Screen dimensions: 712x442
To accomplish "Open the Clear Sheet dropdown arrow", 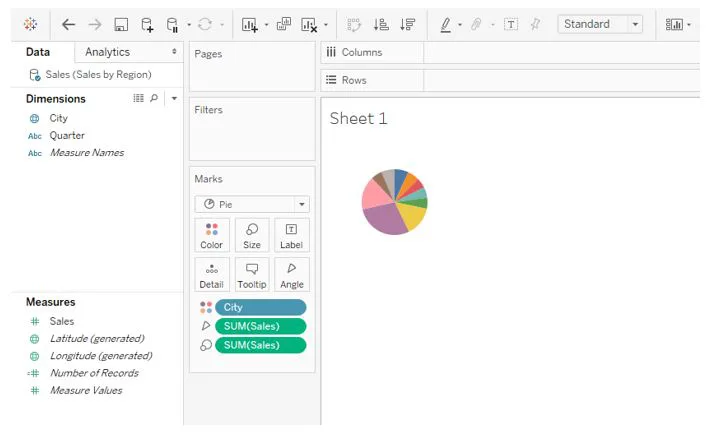I will coord(326,25).
